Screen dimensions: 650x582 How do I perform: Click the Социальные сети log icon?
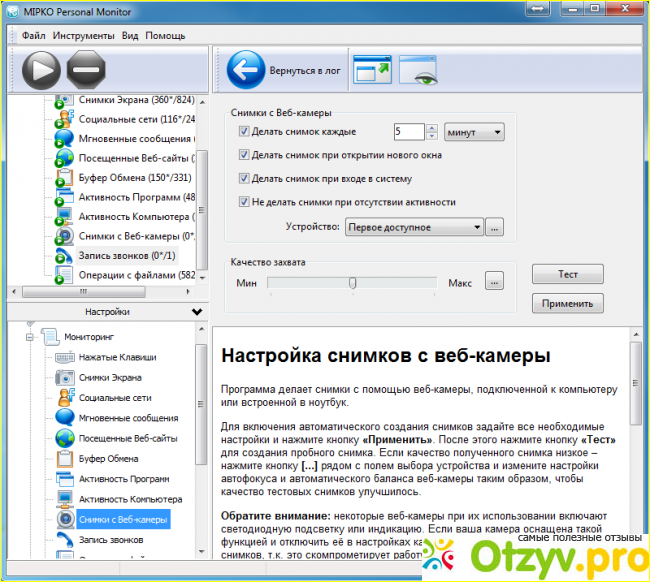point(64,119)
